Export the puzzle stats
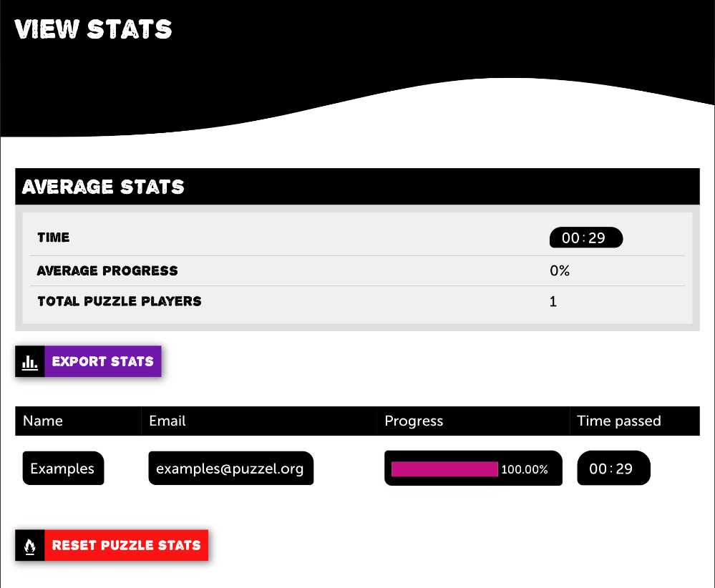This screenshot has width=715, height=588. [89, 361]
